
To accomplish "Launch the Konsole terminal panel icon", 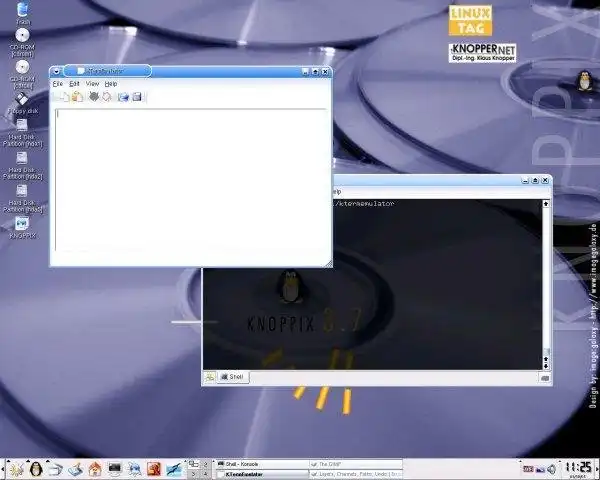I will (114, 469).
